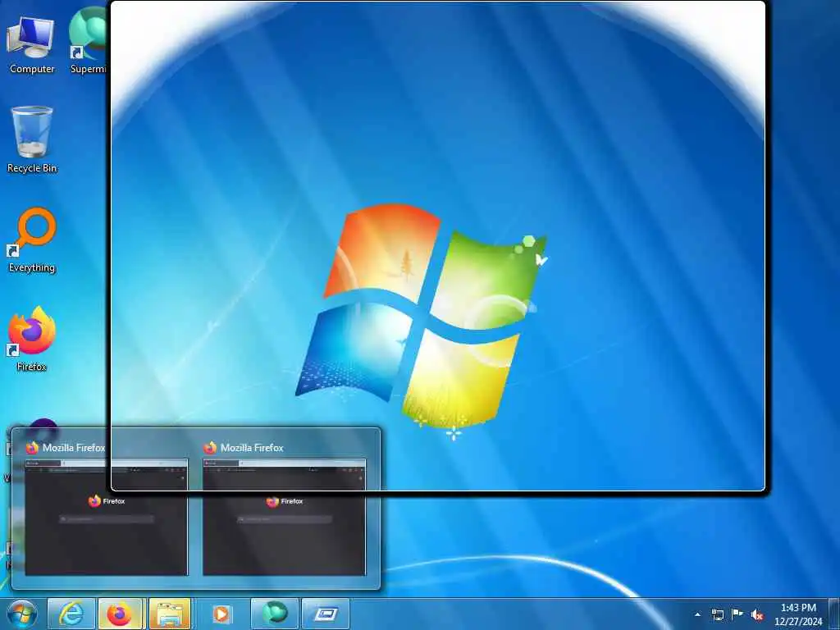This screenshot has height=630, width=840.
Task: Click the Supermium taskbar button
Action: [x=274, y=614]
